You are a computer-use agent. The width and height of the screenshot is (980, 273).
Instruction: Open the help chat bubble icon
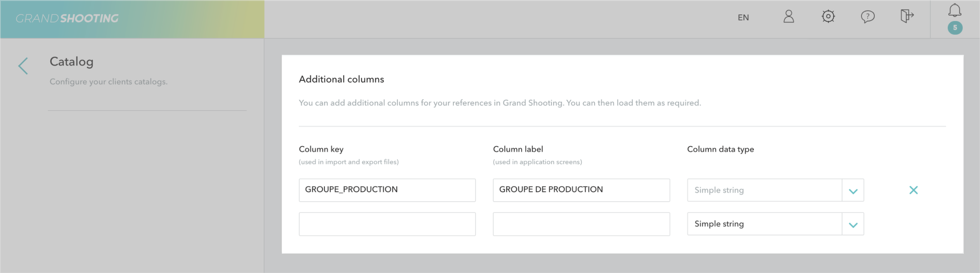pos(867,17)
